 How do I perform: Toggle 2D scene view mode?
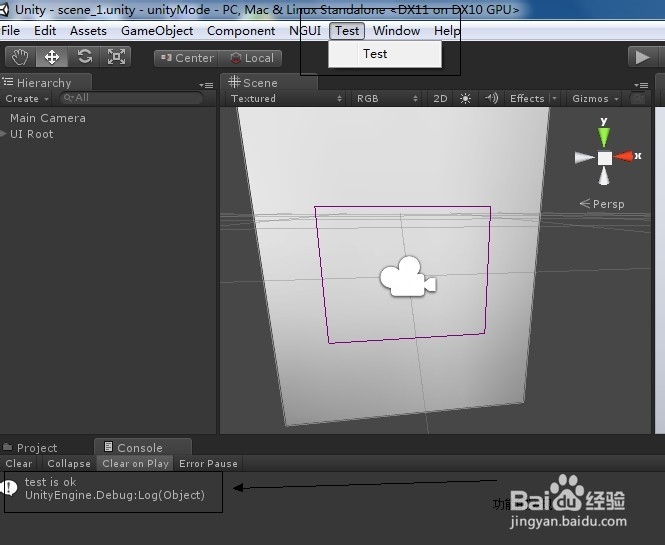click(440, 99)
